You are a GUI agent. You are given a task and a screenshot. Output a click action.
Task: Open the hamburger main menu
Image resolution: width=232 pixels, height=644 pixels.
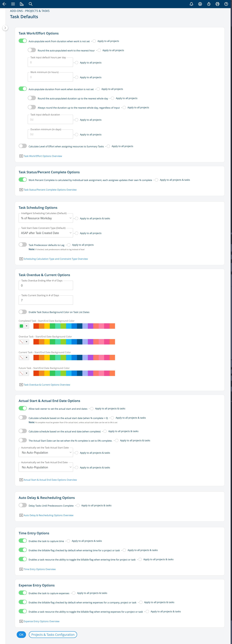(x=13, y=4)
